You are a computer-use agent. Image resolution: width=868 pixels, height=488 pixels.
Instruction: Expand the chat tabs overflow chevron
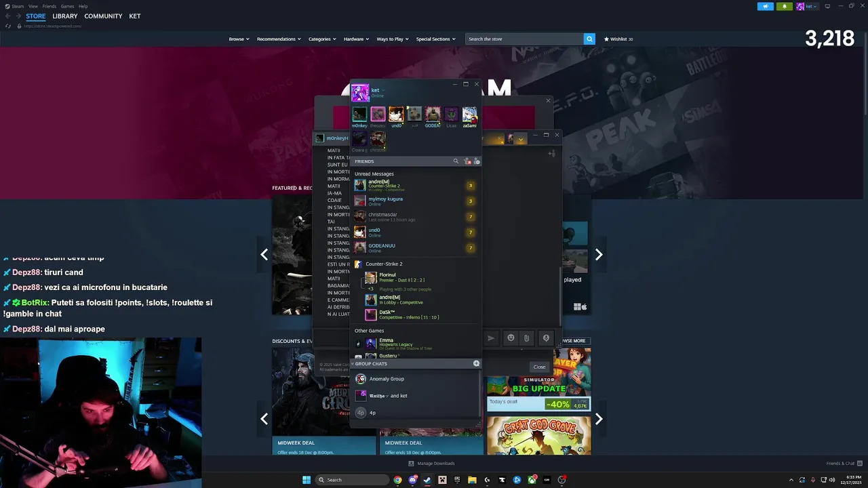521,139
